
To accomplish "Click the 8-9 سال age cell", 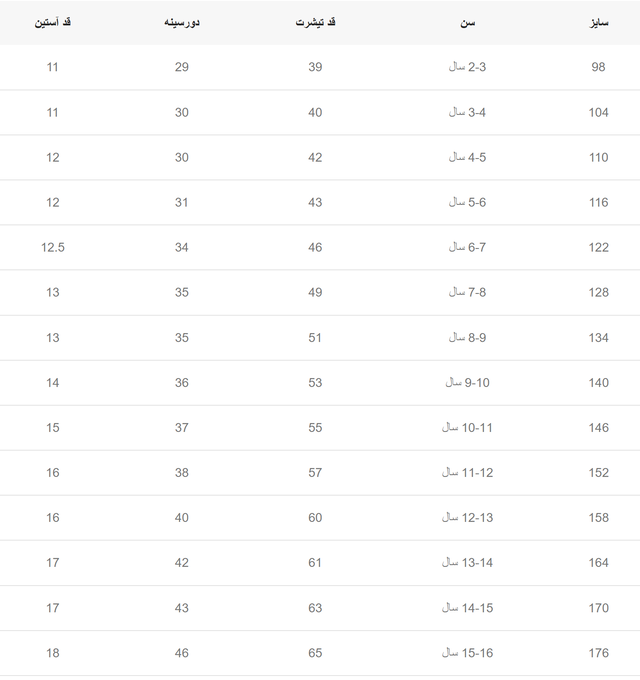I will click(x=467, y=338).
